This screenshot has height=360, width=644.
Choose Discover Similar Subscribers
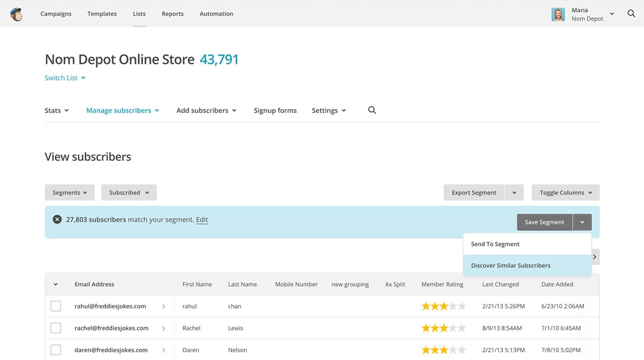tap(527, 265)
